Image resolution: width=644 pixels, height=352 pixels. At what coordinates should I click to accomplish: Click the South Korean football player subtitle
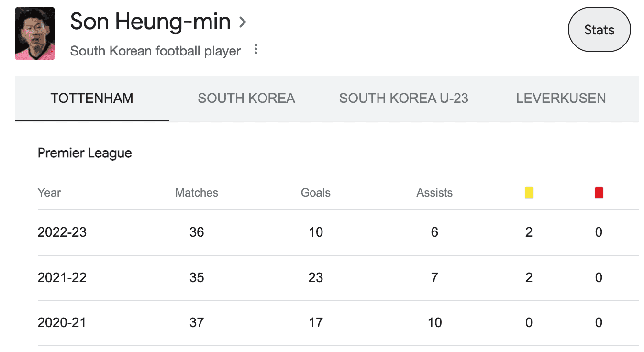(x=155, y=51)
